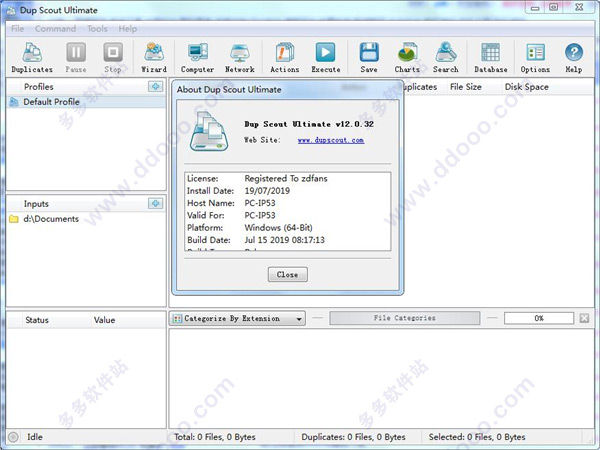The width and height of the screenshot is (600, 450).
Task: Open the Search tool
Action: coord(446,58)
